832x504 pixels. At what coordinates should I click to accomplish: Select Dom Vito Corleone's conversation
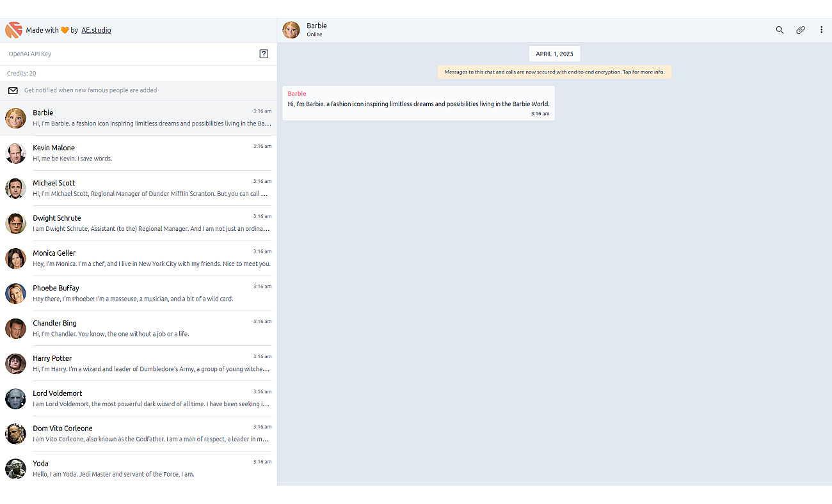(138, 434)
